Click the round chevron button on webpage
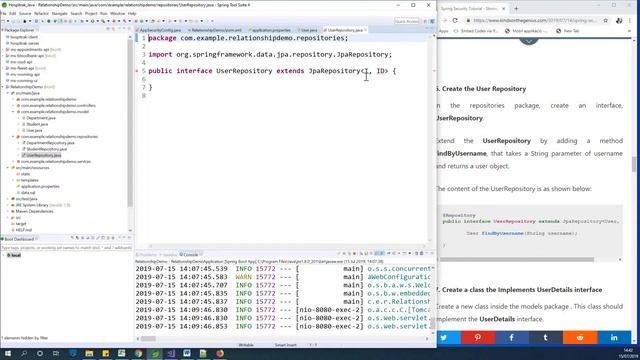Viewport: 640px width, 360px height. pyautogui.click(x=529, y=41)
